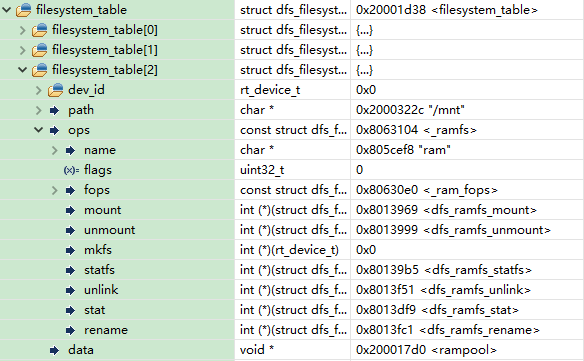Click the variable (x)= icon beside flags

[x=71, y=170]
